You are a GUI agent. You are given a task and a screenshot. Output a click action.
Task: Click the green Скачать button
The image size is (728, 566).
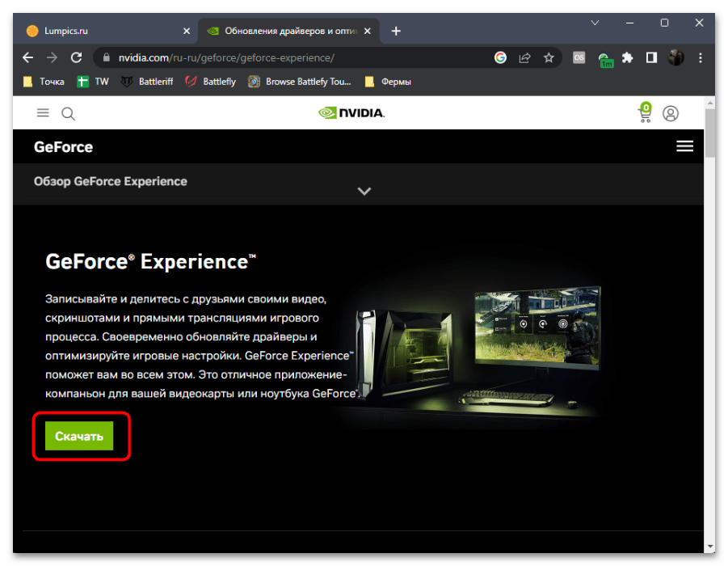[79, 436]
